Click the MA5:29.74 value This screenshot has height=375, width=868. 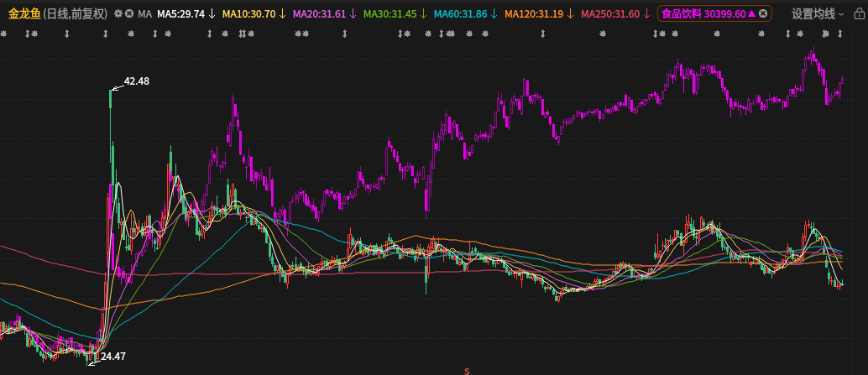pyautogui.click(x=181, y=13)
